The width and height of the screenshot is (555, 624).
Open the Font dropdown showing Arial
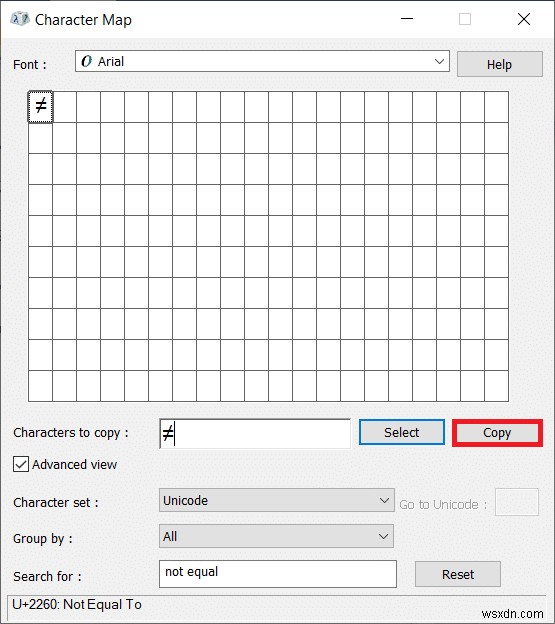coord(262,61)
